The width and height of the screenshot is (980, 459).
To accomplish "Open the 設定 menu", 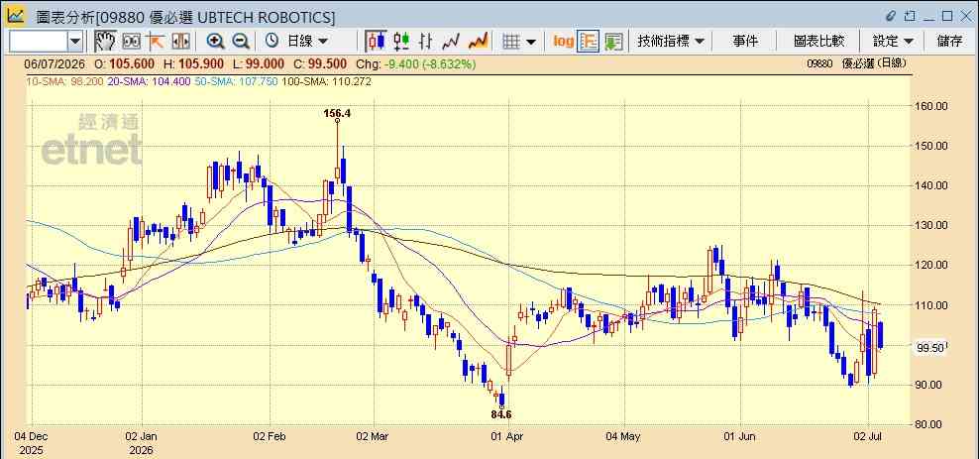I will point(893,42).
